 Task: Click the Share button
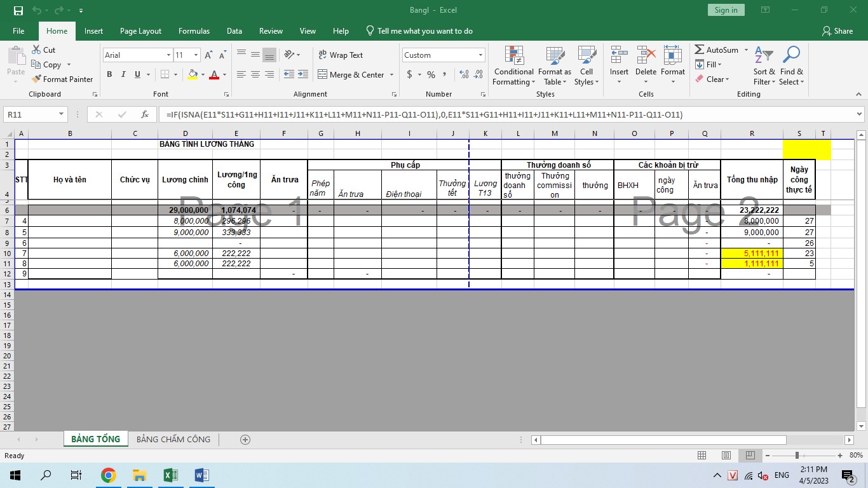(x=837, y=31)
